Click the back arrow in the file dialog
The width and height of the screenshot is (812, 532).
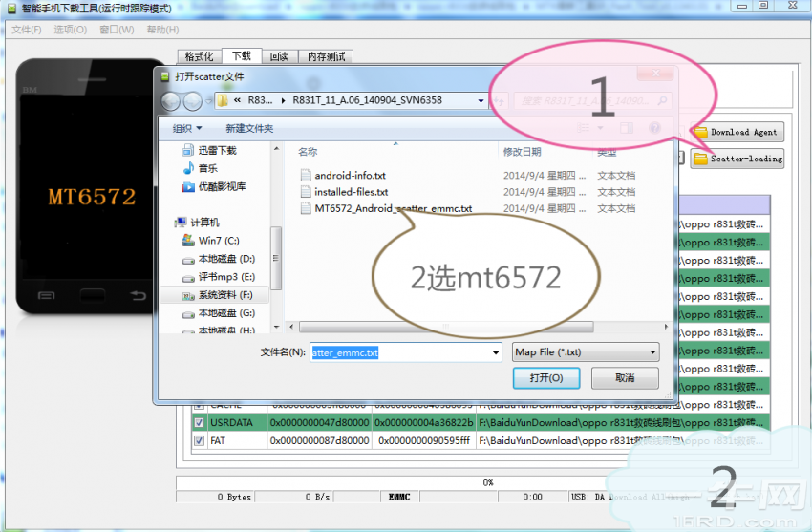171,100
